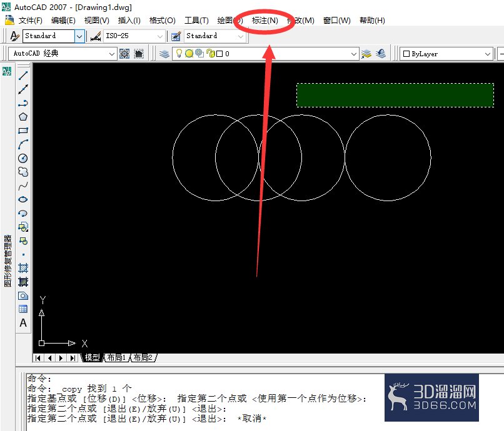504x431 pixels.
Task: Go to next layout tab arrow
Action: point(61,358)
